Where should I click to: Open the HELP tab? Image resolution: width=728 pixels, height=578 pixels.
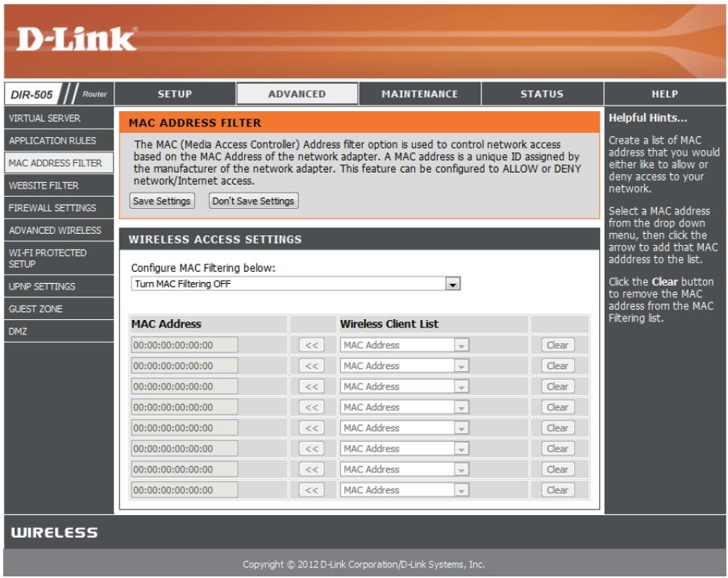point(665,94)
